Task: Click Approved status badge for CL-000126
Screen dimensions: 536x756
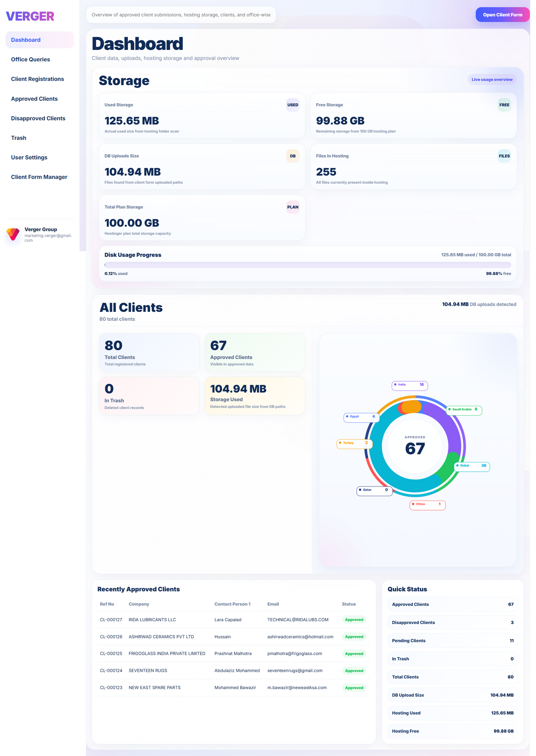Action: (x=354, y=637)
